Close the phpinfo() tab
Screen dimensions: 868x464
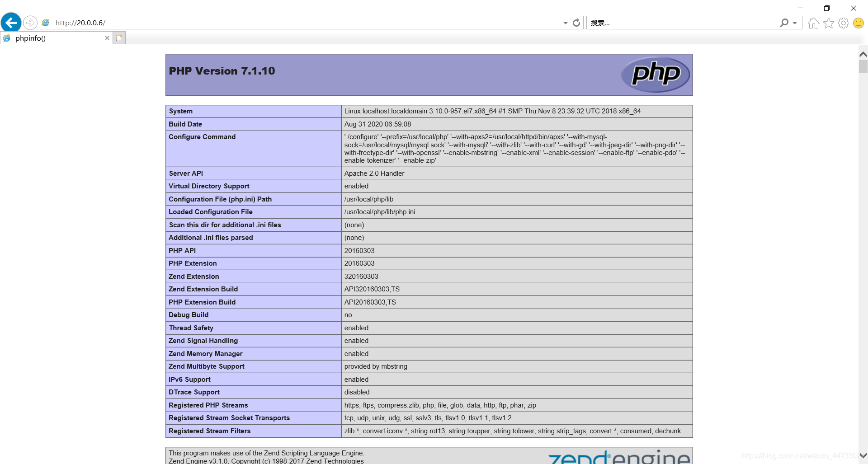click(x=107, y=38)
